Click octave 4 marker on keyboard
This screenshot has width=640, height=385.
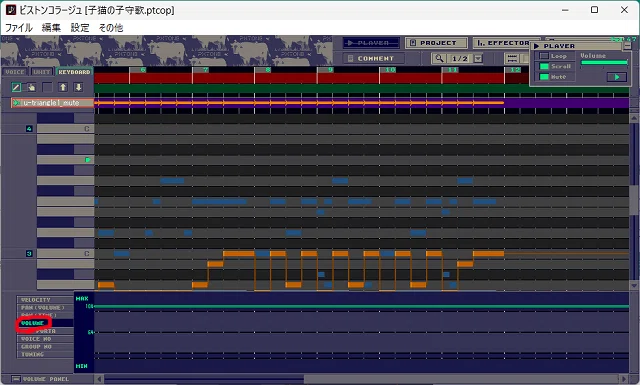point(29,129)
